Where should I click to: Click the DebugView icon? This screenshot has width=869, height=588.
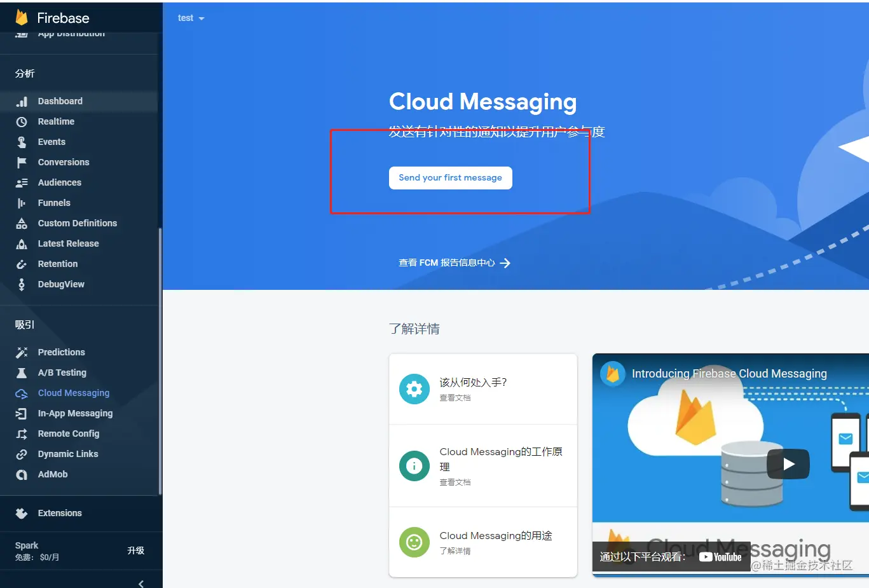(22, 284)
